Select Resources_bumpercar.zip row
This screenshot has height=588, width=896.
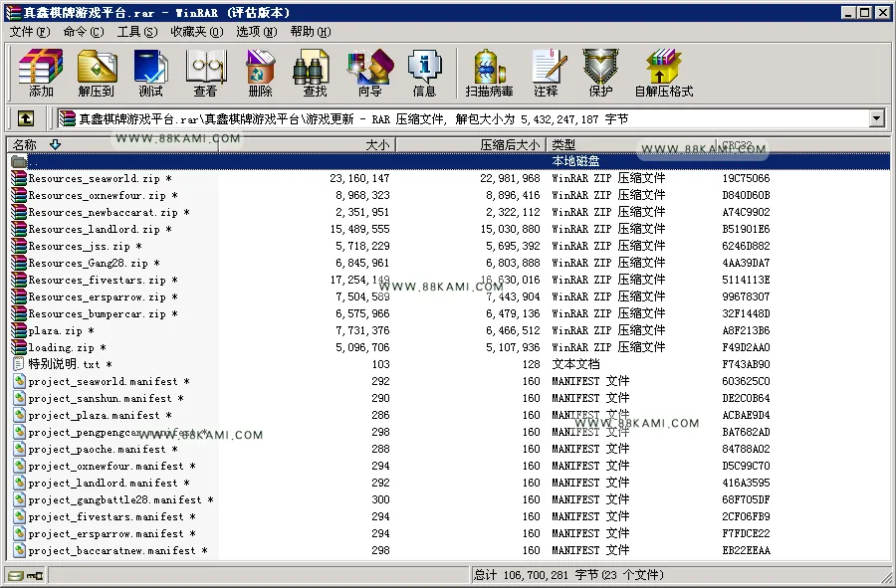tap(449, 313)
